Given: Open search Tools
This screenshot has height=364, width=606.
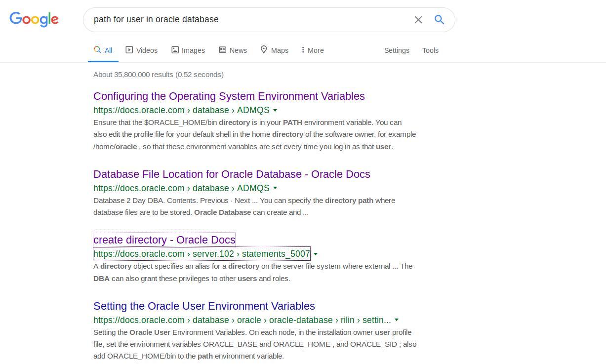Looking at the screenshot, I should coord(430,50).
